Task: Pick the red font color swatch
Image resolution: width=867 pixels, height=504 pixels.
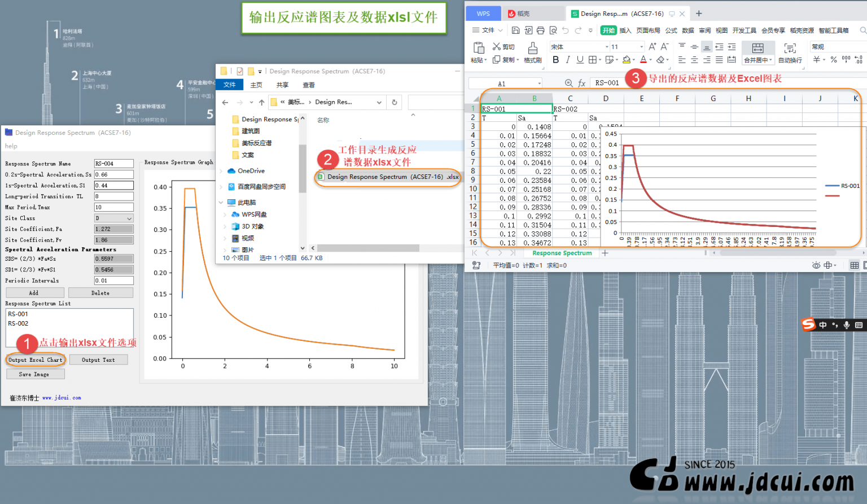Action: pyautogui.click(x=643, y=59)
